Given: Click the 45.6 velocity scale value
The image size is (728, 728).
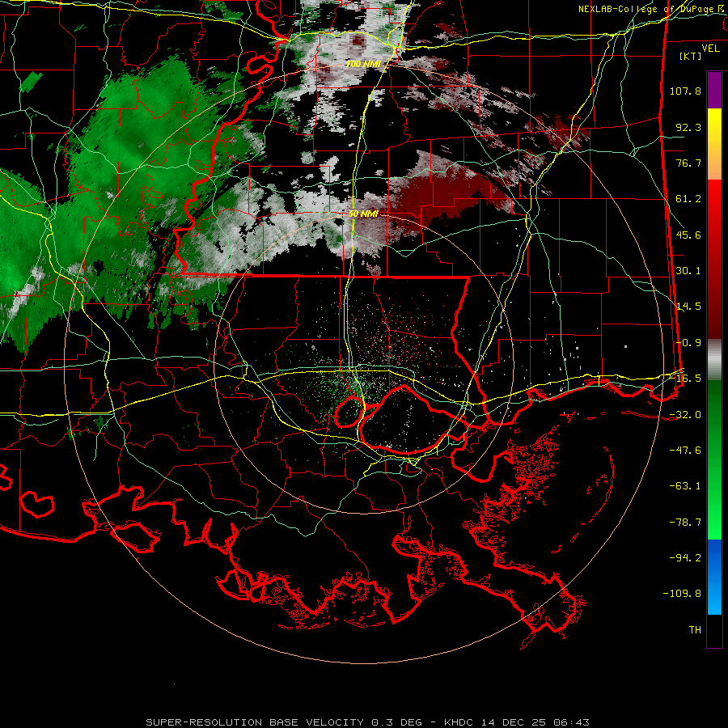Looking at the screenshot, I should [688, 235].
